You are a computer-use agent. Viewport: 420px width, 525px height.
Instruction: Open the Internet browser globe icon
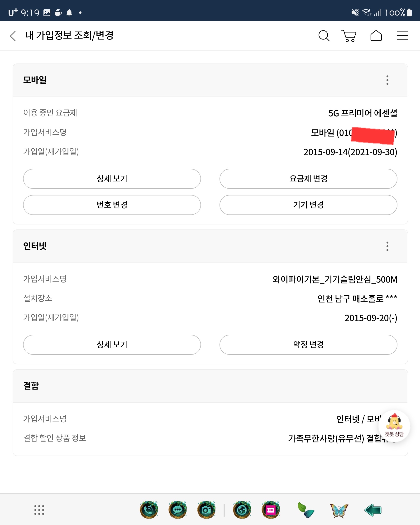(242, 510)
